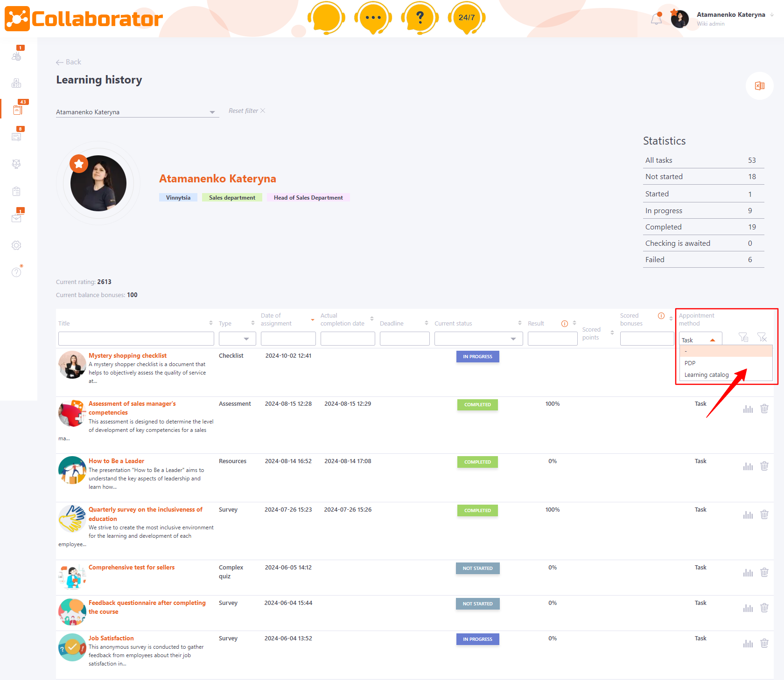Open the Settings gear in the sidebar
The image size is (784, 680).
[x=16, y=245]
